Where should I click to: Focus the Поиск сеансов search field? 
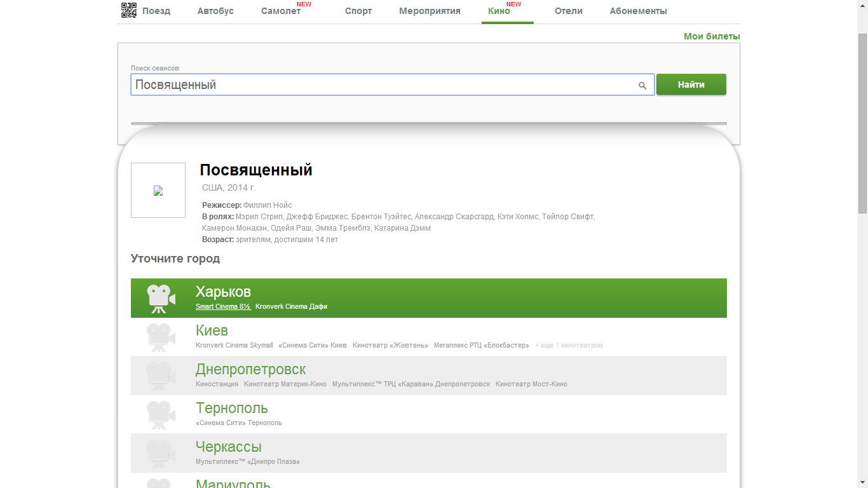click(393, 85)
